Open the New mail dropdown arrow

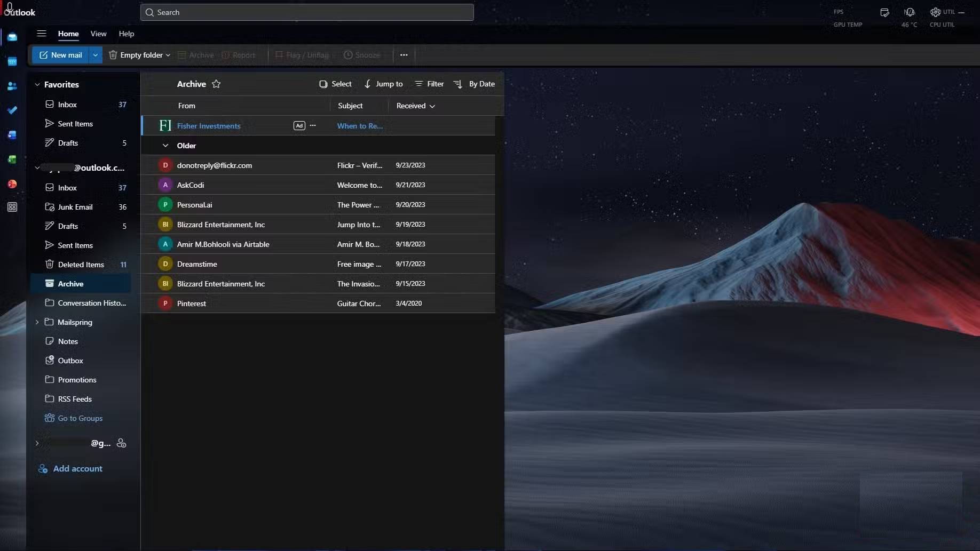95,55
